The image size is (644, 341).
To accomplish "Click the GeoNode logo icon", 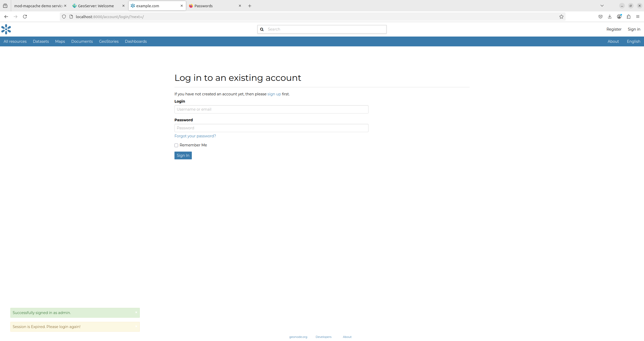I will (6, 29).
